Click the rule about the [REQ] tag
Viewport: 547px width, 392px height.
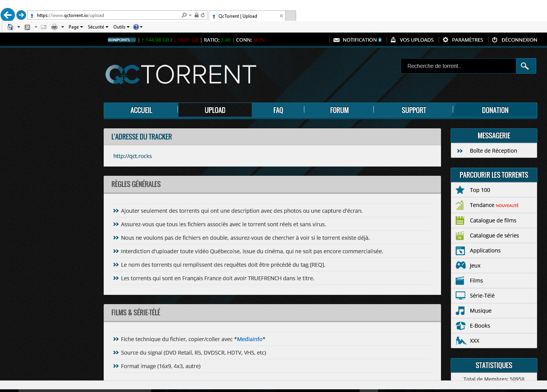point(223,265)
